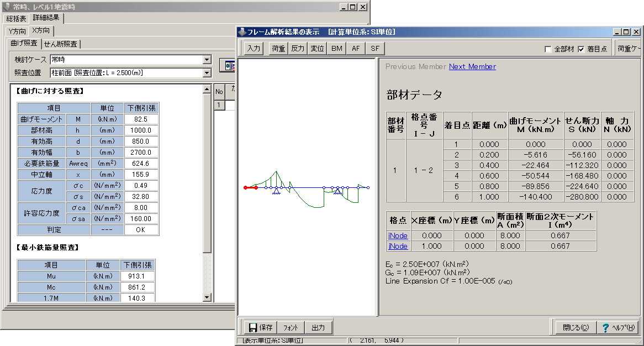Click moment value -22.464 in member table
The height and width of the screenshot is (346, 644).
[536, 166]
